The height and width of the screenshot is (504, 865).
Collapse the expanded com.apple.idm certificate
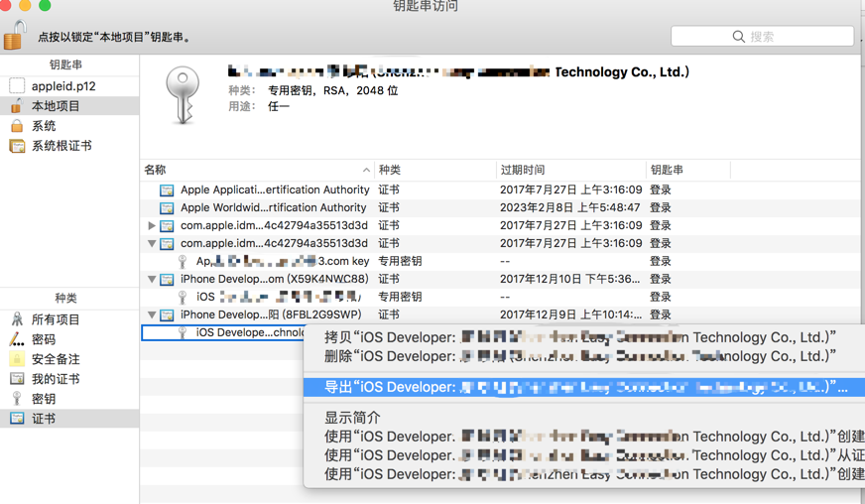(x=152, y=243)
